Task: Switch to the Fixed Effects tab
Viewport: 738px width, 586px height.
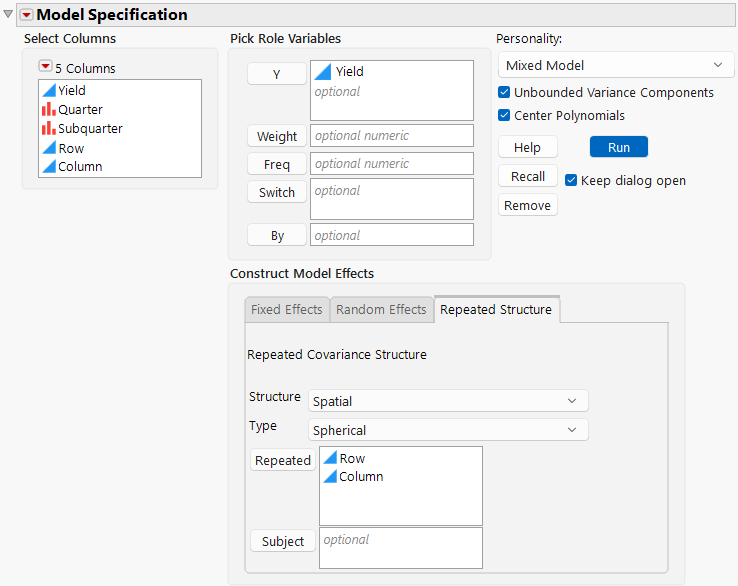Action: click(287, 310)
